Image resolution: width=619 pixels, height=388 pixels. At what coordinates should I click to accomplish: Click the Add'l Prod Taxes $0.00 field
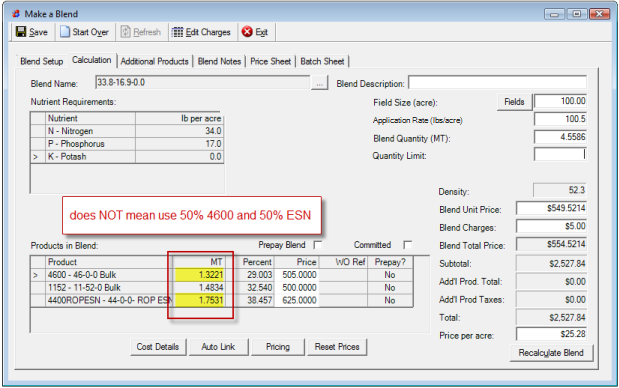[551, 299]
